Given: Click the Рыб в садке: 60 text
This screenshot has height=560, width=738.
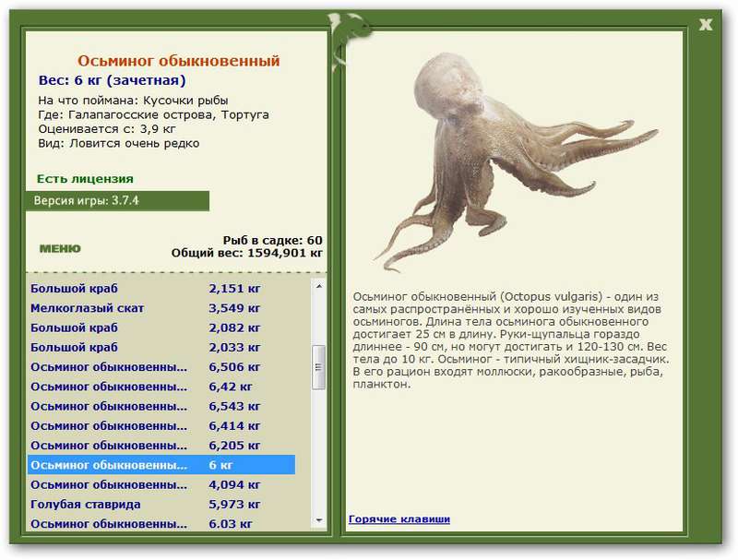Looking at the screenshot, I should (x=272, y=241).
